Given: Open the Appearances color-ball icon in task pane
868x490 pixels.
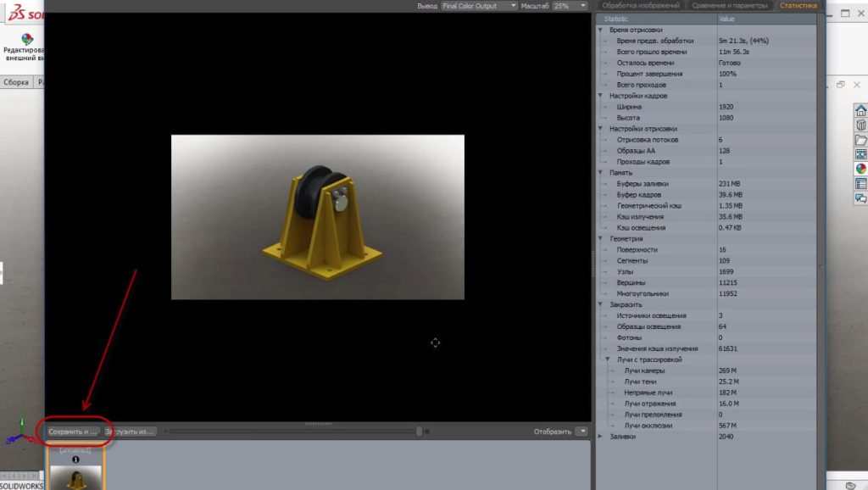Looking at the screenshot, I should tap(860, 169).
